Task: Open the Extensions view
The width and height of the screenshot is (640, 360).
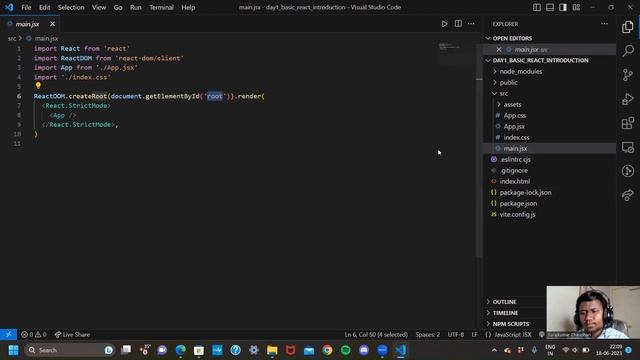Action: (x=628, y=123)
